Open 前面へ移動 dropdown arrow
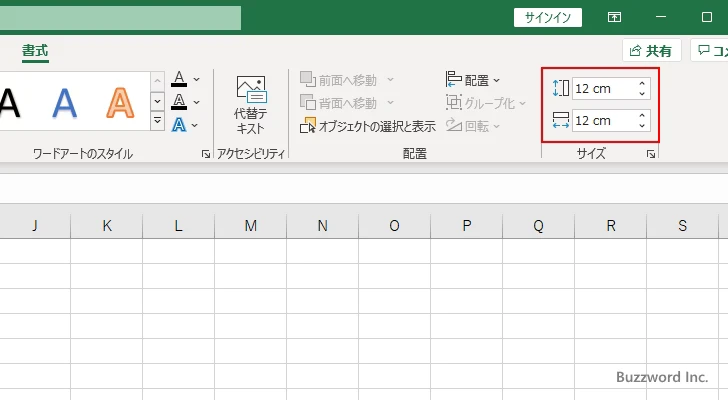 (x=390, y=80)
